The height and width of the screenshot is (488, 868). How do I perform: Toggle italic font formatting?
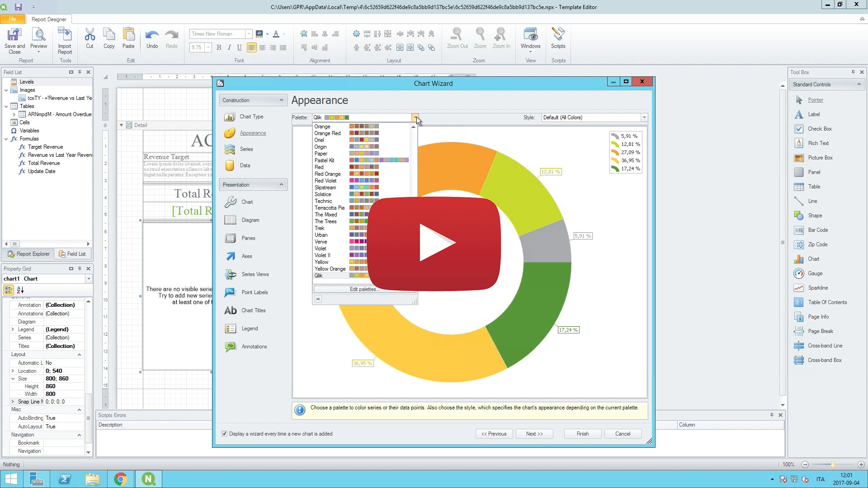pyautogui.click(x=229, y=47)
